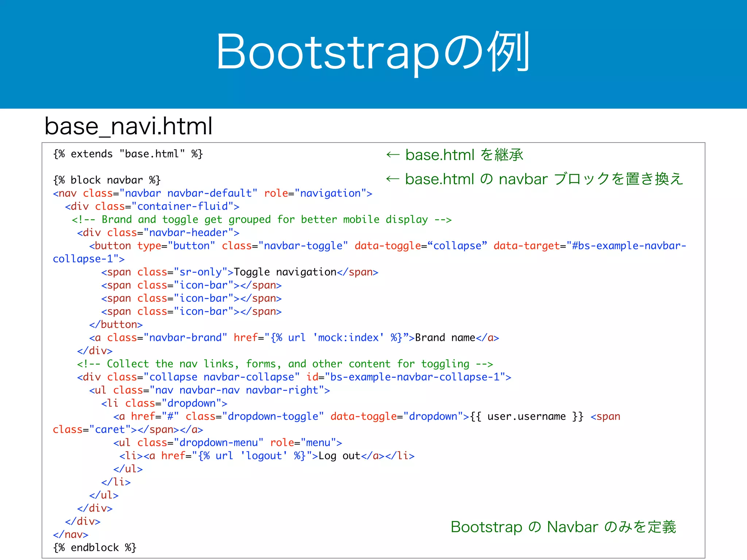Click the li class="dropdown" line
This screenshot has width=747, height=560.
coord(164,403)
